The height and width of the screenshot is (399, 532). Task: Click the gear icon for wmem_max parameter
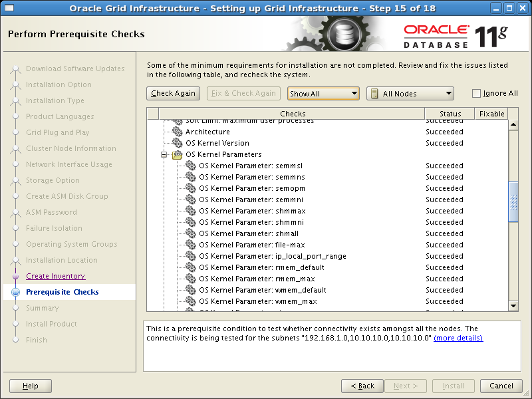[191, 301]
